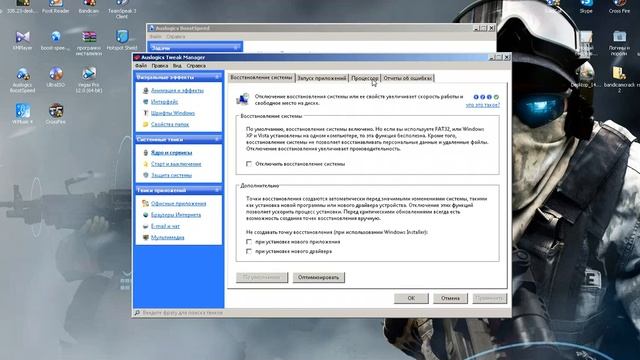Open the bandicamcrack 2 folder icon
The image size is (640, 360).
(x=619, y=80)
